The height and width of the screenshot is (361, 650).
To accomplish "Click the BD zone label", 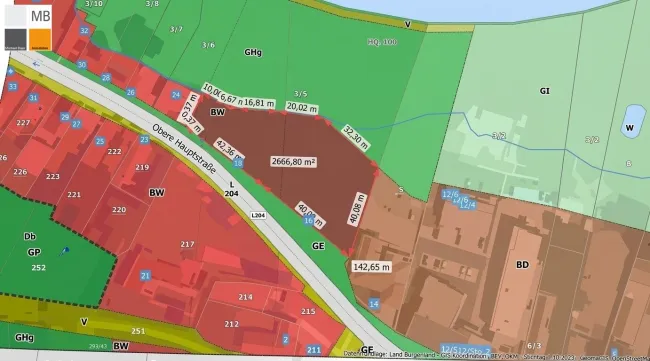I will (x=522, y=264).
